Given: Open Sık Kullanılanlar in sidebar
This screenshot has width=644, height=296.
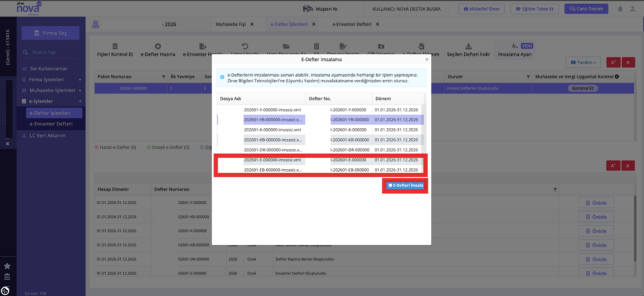Looking at the screenshot, I should coord(48,69).
